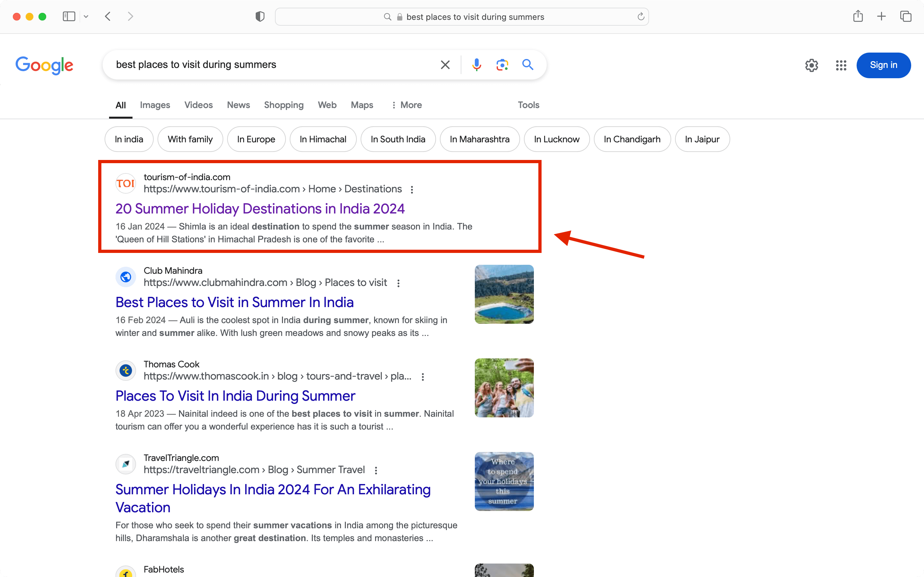Clear the search query with X
This screenshot has width=924, height=577.
point(445,65)
